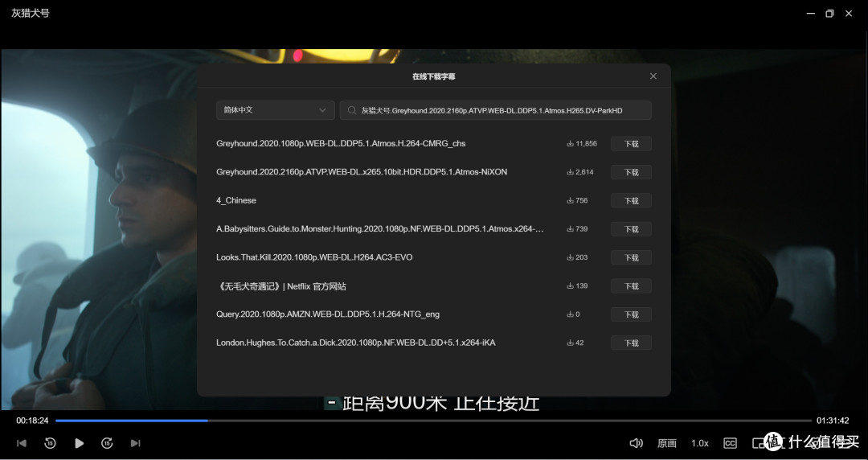Rewind 15 seconds
Image resolution: width=868 pixels, height=460 pixels.
pyautogui.click(x=51, y=443)
